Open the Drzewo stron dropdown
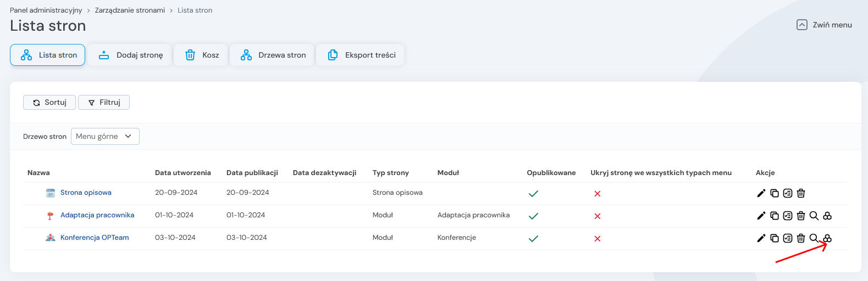The image size is (868, 281). click(x=105, y=137)
